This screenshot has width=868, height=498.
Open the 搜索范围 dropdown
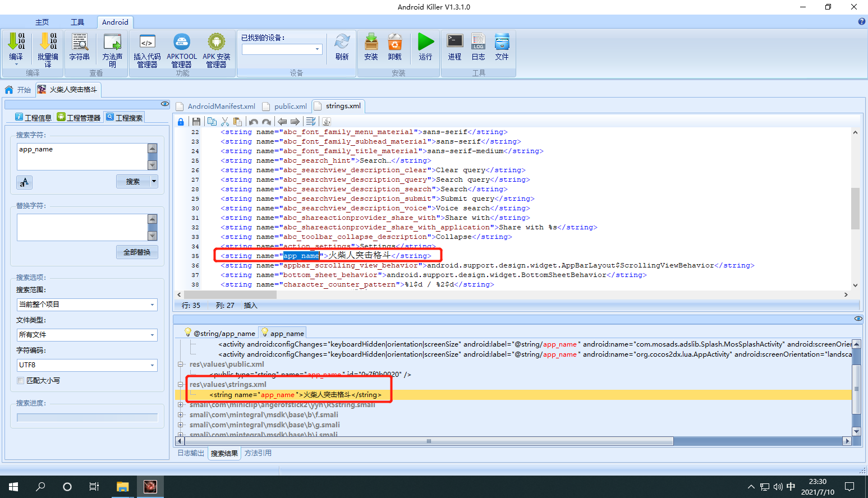coord(87,305)
